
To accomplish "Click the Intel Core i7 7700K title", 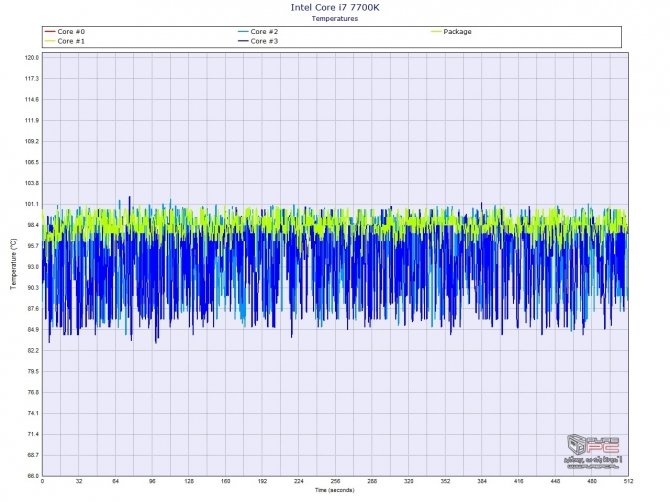I will [335, 7].
